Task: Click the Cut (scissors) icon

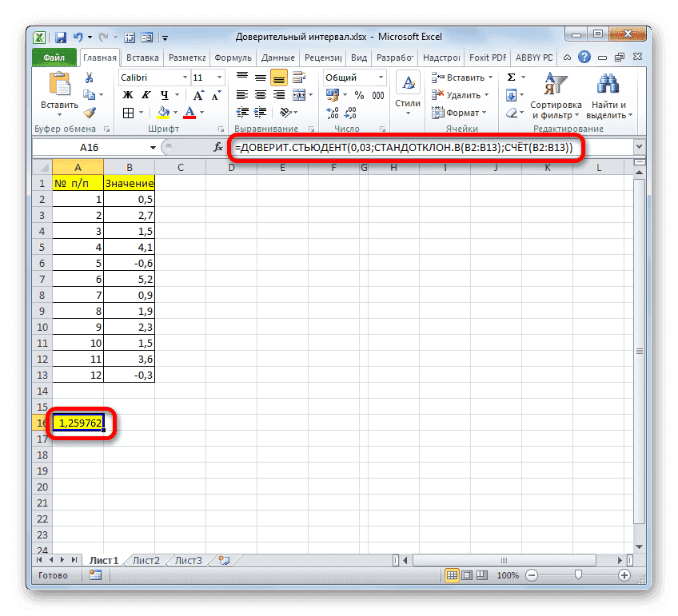Action: pos(89,77)
